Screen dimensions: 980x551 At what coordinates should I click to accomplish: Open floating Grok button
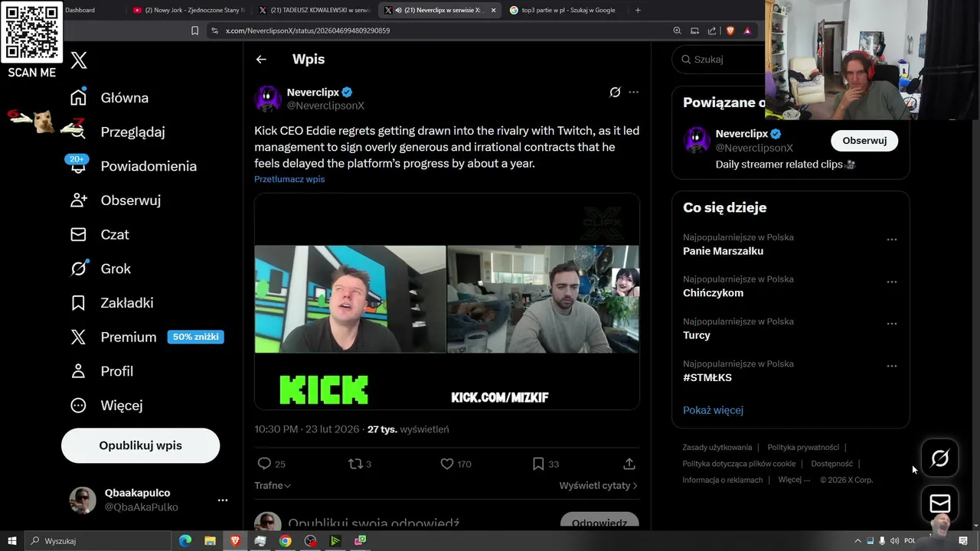[939, 458]
